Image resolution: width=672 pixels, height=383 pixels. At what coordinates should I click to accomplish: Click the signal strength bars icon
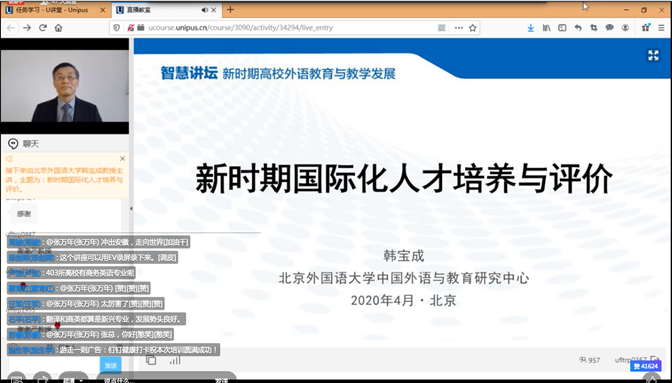(x=175, y=360)
